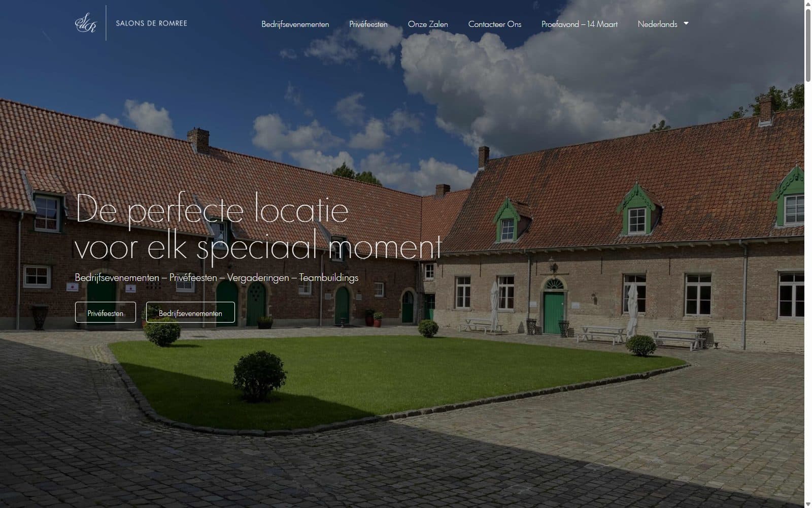This screenshot has width=812, height=508.
Task: Click the Salons de Romree monogram logo
Action: 85,23
